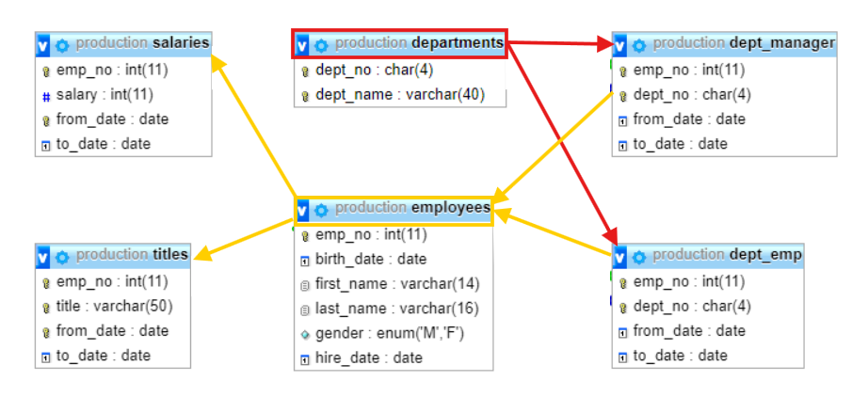Click 'to_date : date' in dept_emp table

point(680,356)
